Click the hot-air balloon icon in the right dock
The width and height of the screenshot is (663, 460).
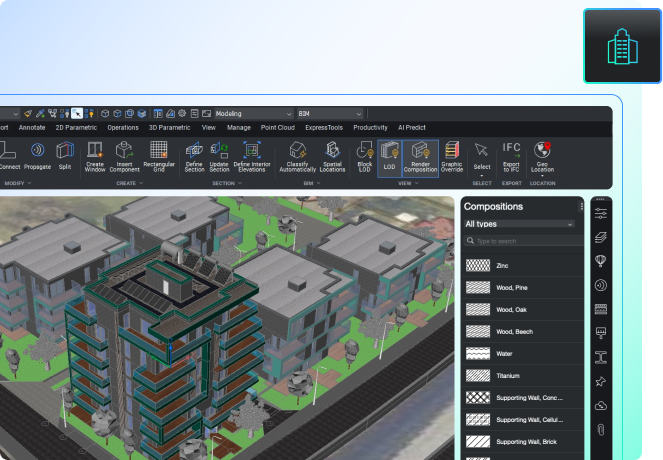[601, 261]
